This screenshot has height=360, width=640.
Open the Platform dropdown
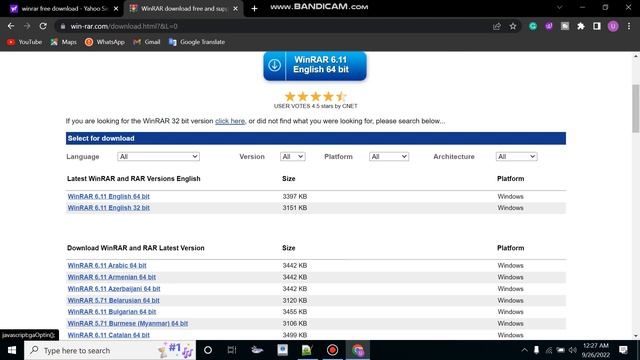click(x=389, y=157)
